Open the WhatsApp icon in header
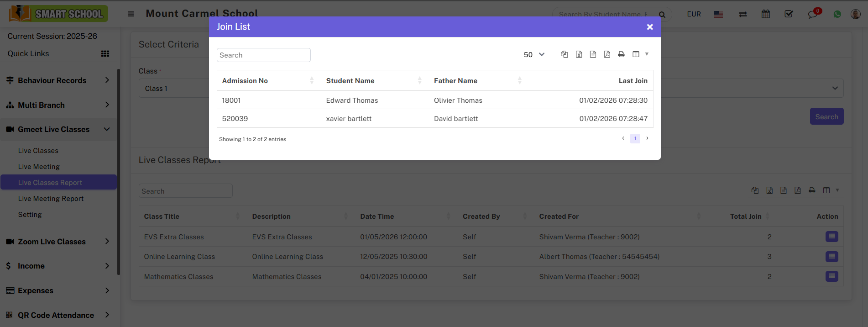This screenshot has height=327, width=868. [837, 14]
